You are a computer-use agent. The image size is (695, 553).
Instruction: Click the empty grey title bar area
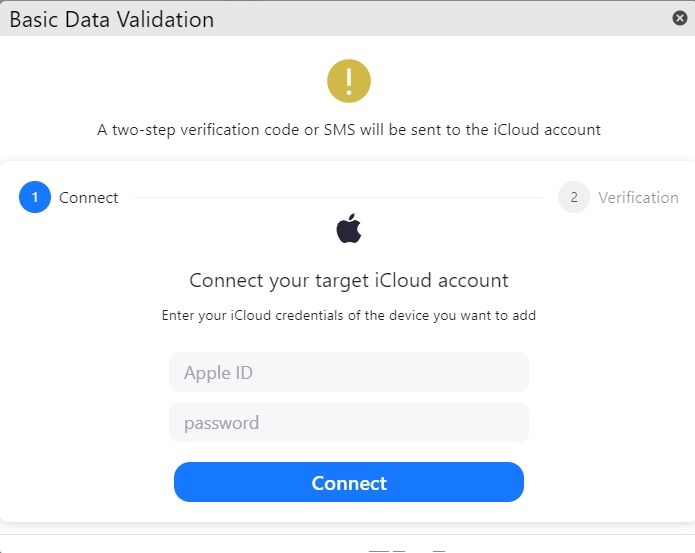click(x=443, y=19)
